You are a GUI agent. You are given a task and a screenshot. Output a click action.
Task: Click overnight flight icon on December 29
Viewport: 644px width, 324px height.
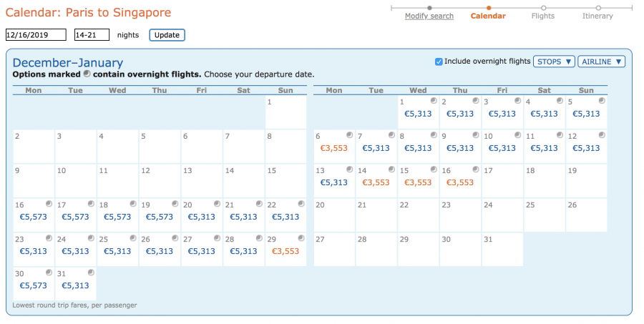pos(301,238)
